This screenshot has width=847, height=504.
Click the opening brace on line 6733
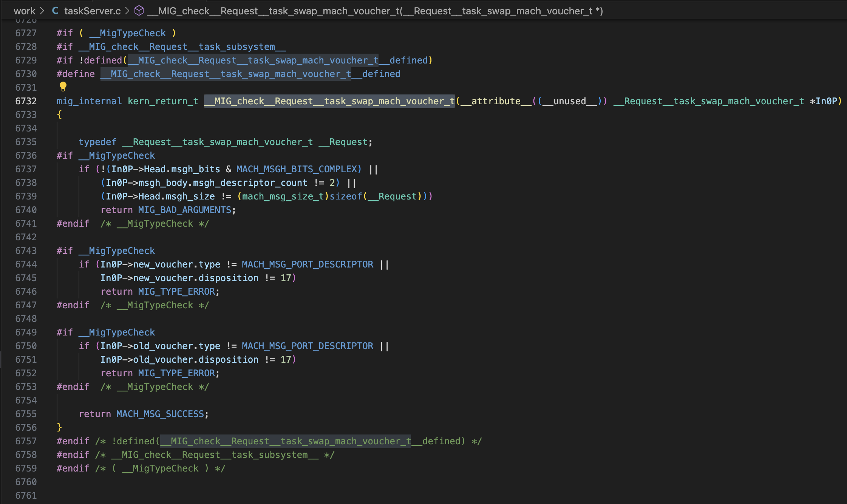tap(59, 115)
